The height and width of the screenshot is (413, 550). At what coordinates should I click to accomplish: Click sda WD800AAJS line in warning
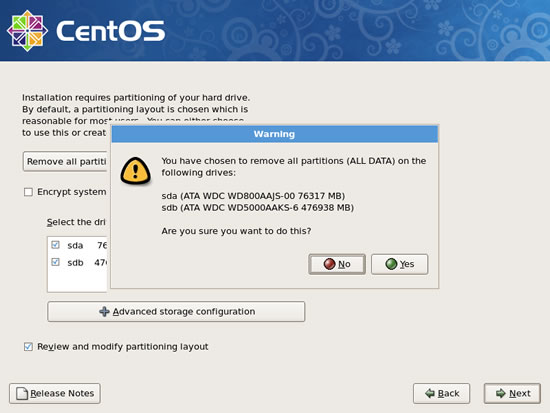(x=253, y=196)
